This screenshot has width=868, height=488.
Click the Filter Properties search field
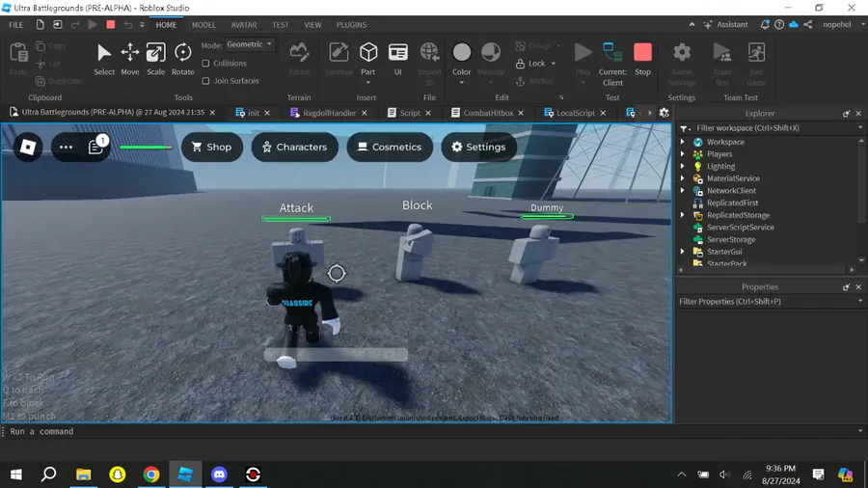point(772,302)
